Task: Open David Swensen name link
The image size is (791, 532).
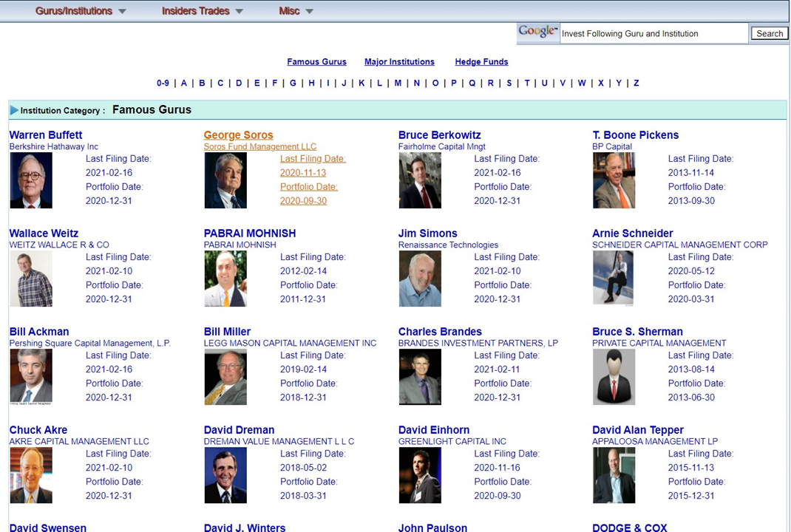Action: 48,528
